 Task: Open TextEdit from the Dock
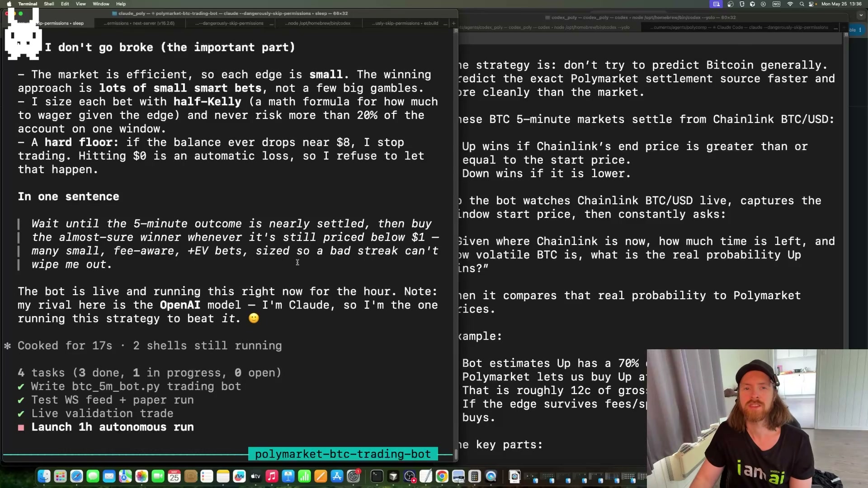(426, 476)
